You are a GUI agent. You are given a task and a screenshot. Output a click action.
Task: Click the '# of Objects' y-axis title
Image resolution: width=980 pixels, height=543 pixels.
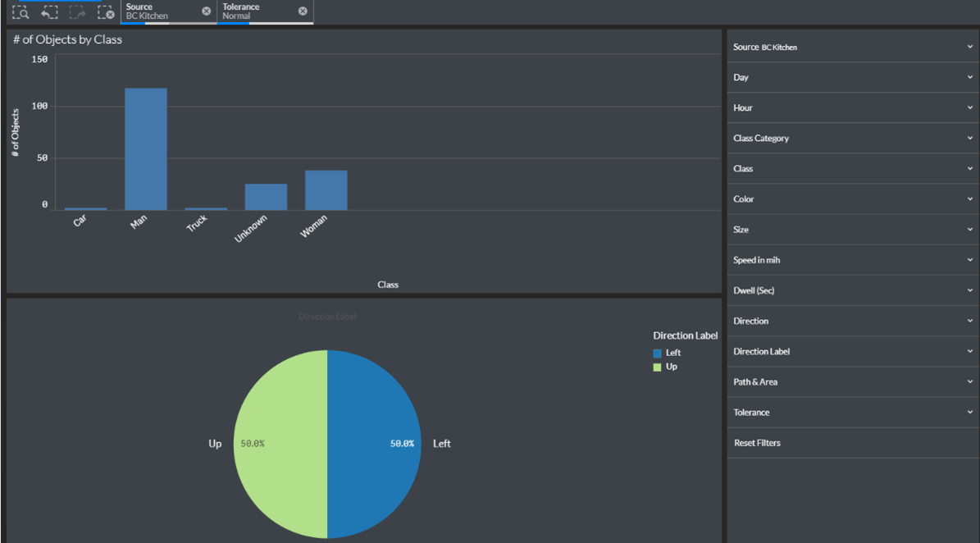[15, 133]
